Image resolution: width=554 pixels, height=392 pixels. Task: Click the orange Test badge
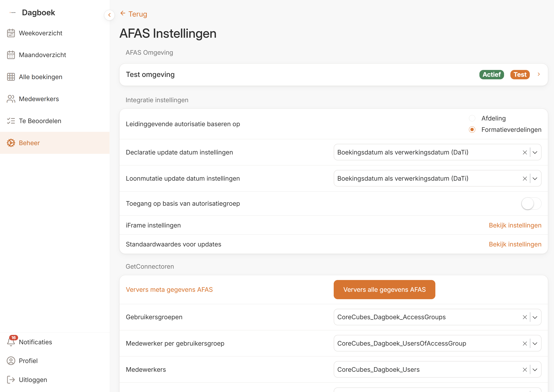[520, 75]
